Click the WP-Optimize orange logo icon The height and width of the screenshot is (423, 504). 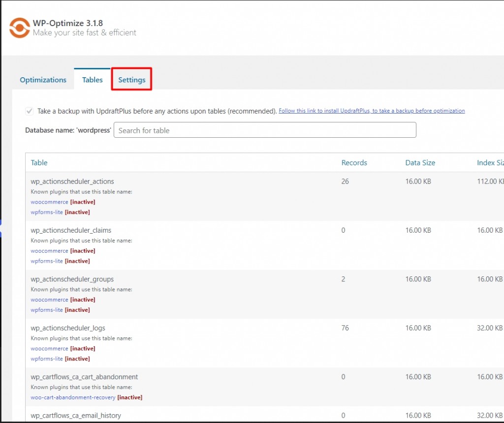(19, 28)
